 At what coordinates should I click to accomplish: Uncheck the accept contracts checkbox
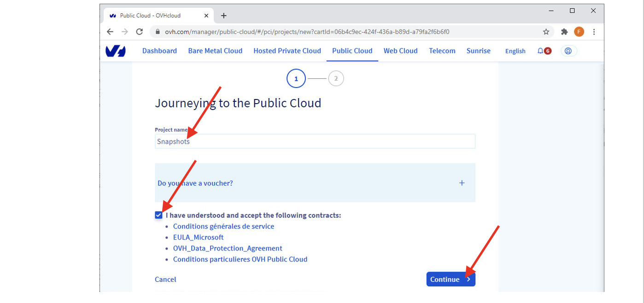click(x=159, y=215)
